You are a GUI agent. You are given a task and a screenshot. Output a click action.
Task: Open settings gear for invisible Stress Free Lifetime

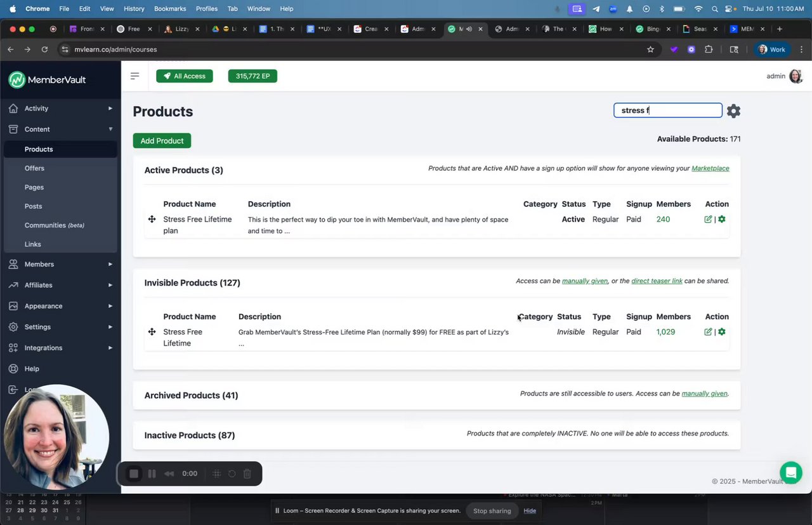click(x=722, y=332)
